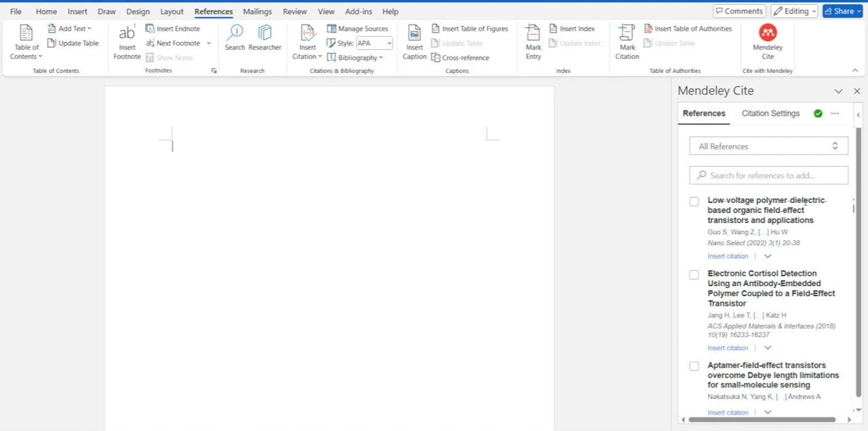
Task: Click Insert citation under Low-voltage polymer-dielectric reference
Action: 728,257
